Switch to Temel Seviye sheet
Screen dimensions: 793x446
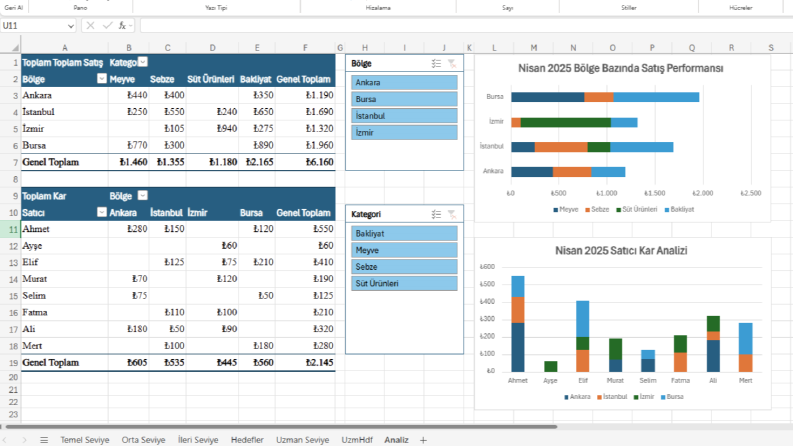[x=84, y=440]
